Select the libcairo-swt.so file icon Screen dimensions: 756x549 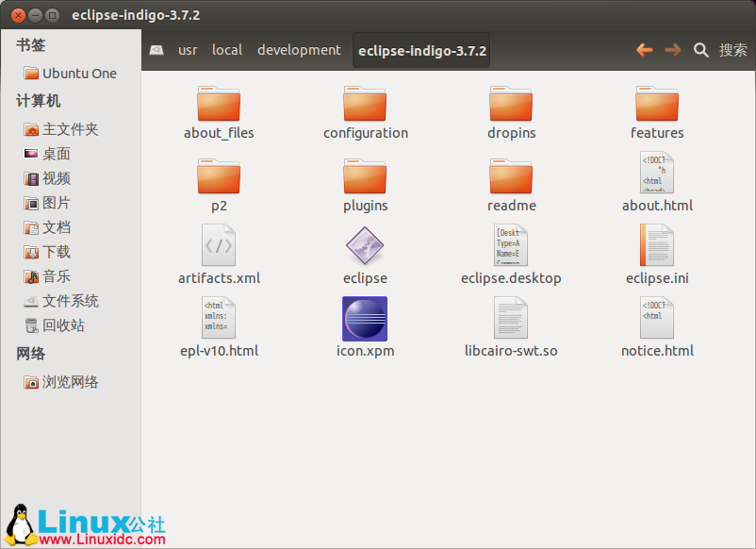click(x=511, y=318)
